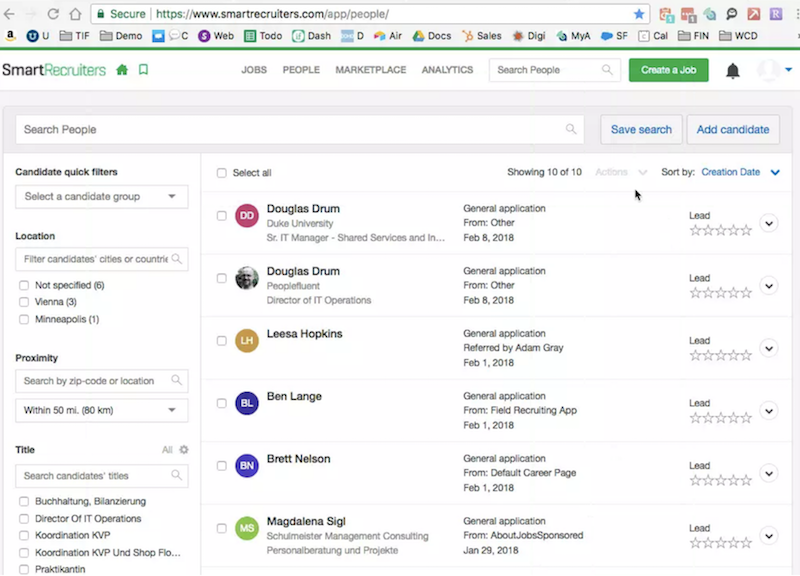This screenshot has height=576, width=800.
Task: Click Douglas Drum Peoplefluent profile photo
Action: (246, 278)
